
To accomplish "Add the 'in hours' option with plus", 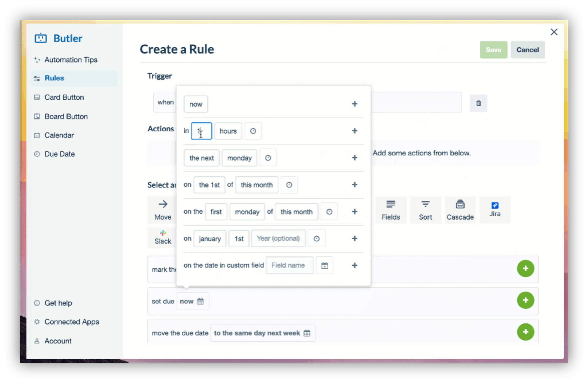I will tap(355, 131).
